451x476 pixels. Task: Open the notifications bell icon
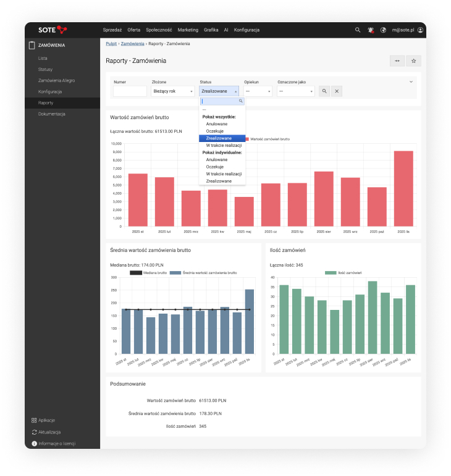pos(371,30)
